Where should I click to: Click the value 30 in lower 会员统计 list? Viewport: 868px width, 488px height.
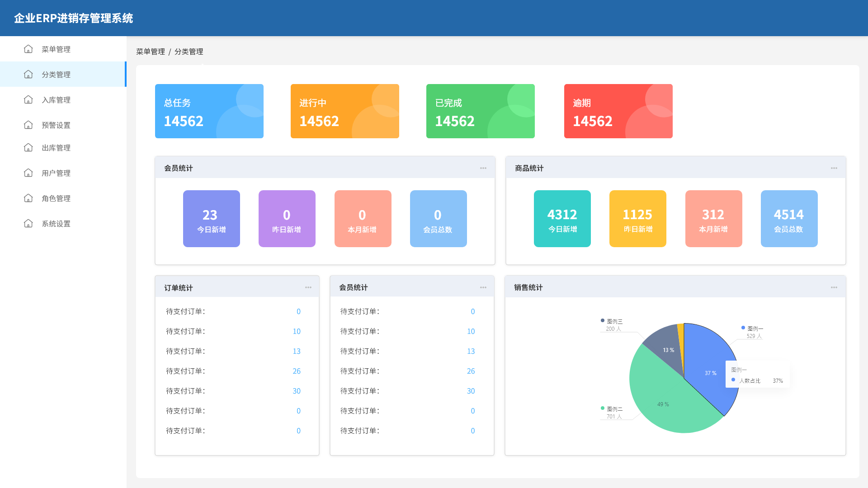[x=471, y=391]
